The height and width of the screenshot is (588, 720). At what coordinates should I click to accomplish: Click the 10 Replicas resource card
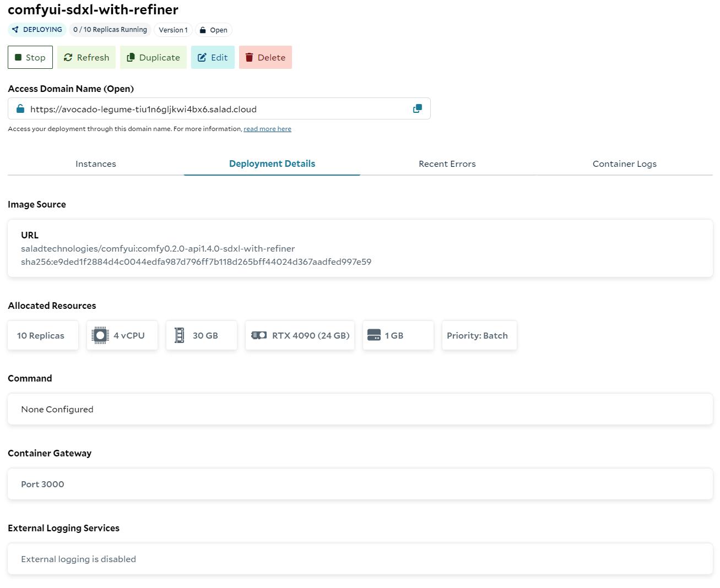[43, 335]
